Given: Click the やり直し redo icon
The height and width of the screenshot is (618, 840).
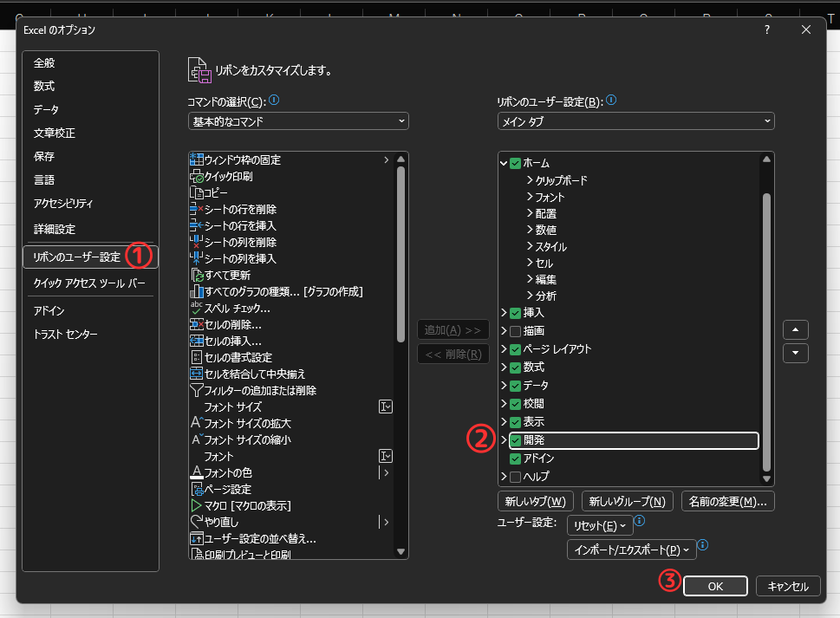Looking at the screenshot, I should pyautogui.click(x=197, y=522).
